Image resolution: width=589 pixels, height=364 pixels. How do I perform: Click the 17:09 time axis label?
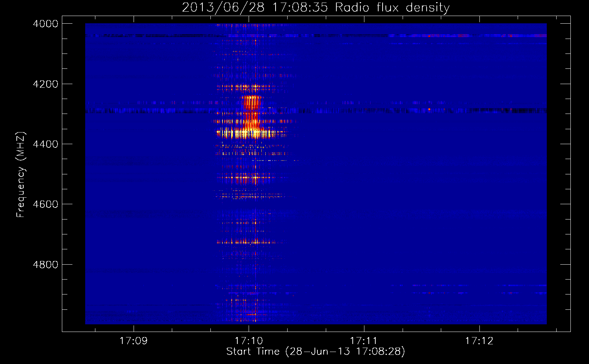point(134,341)
